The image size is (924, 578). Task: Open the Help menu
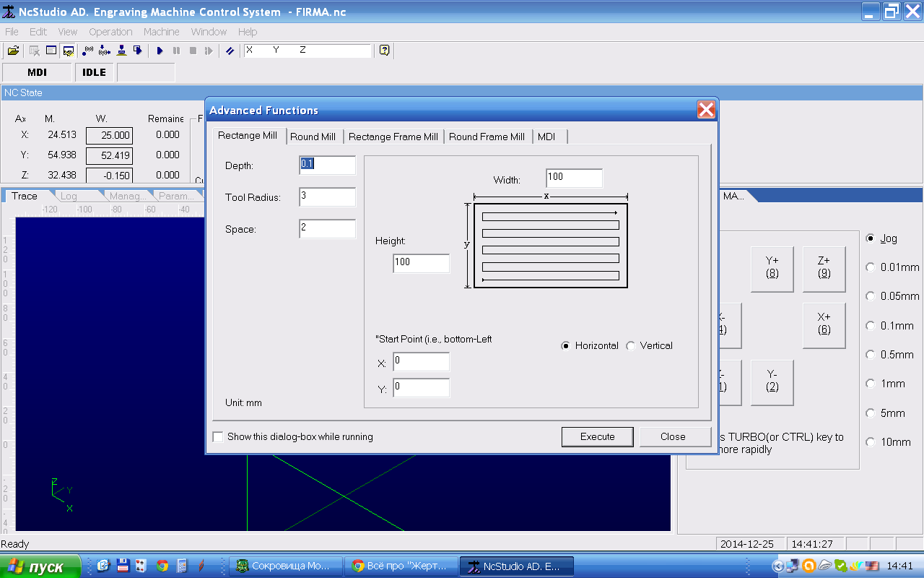tap(248, 32)
